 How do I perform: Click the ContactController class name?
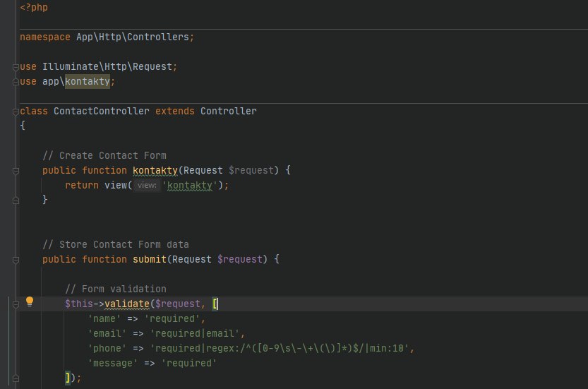point(101,111)
